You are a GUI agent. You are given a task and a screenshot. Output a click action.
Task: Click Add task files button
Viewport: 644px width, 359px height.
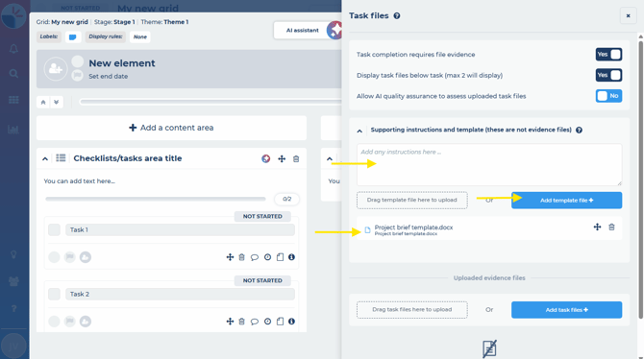point(566,310)
